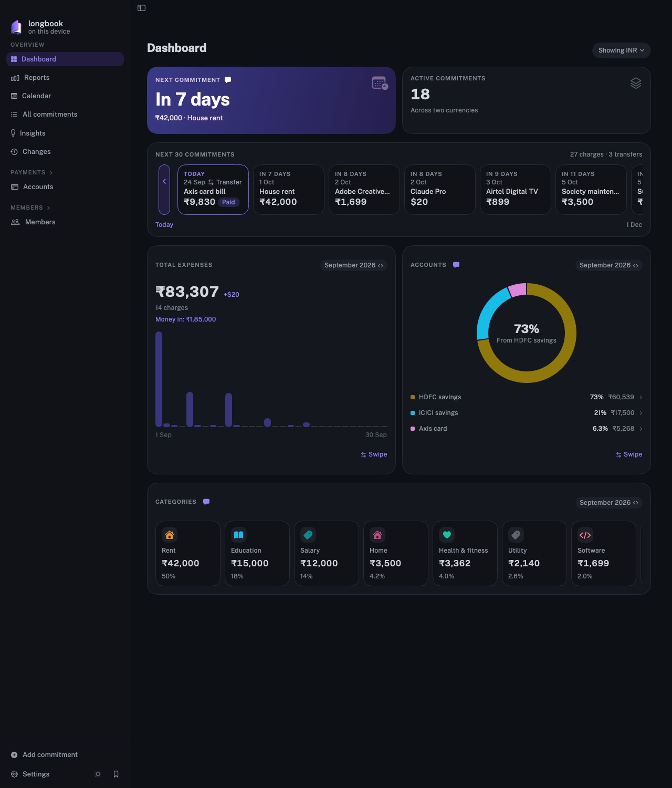672x788 pixels.
Task: Click the Rent category house icon
Action: pyautogui.click(x=169, y=535)
